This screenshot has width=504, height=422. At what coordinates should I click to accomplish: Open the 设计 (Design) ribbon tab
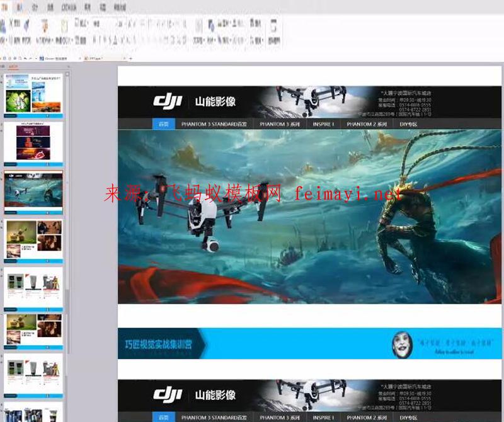[x=35, y=8]
